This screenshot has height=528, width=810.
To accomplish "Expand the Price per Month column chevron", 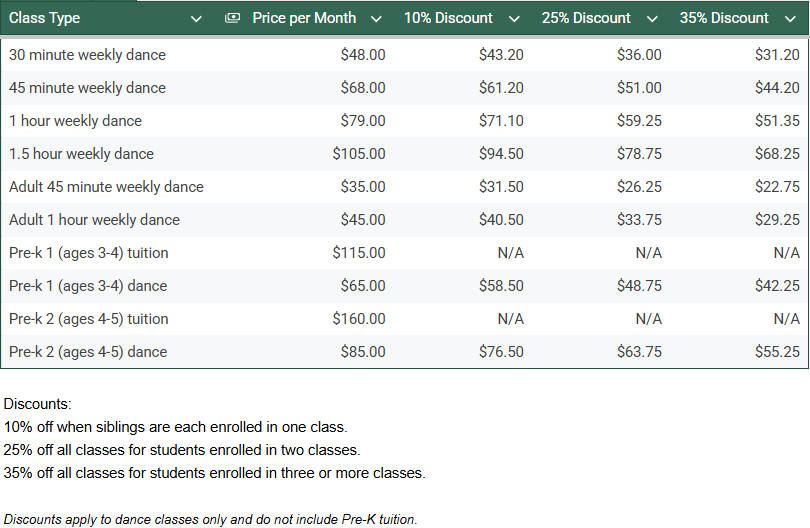I will click(376, 18).
